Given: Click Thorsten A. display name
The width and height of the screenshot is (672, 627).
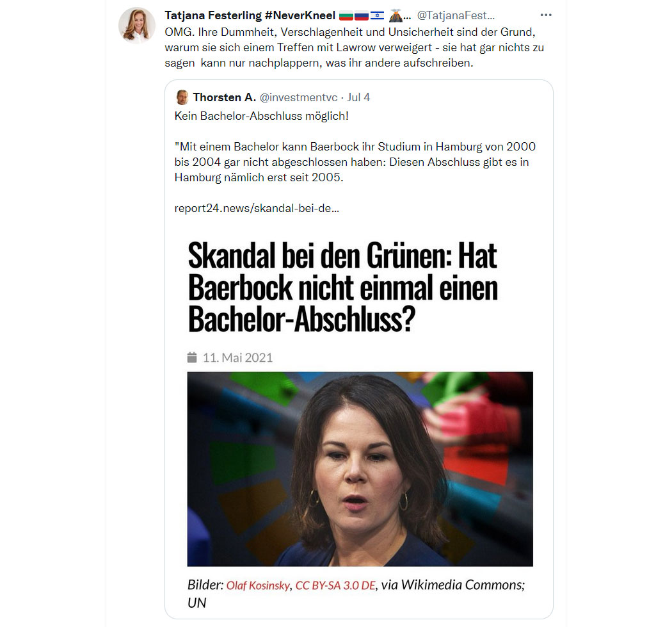Looking at the screenshot, I should click(225, 97).
